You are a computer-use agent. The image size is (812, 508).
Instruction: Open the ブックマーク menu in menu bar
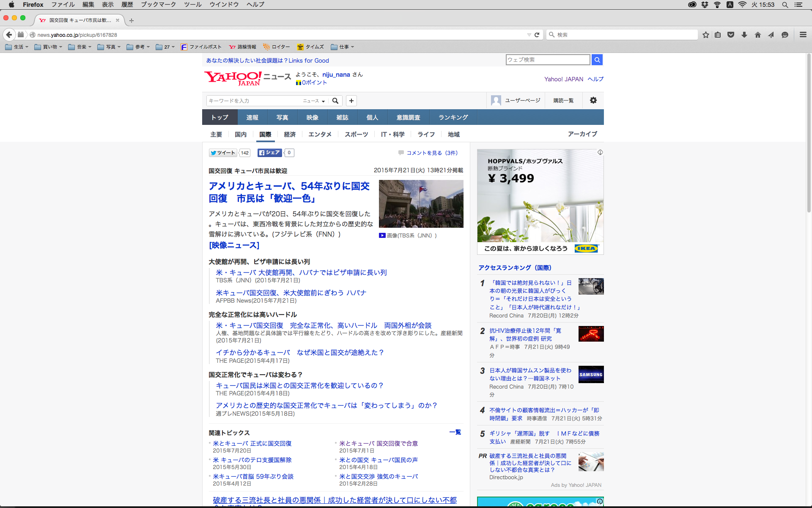click(158, 4)
